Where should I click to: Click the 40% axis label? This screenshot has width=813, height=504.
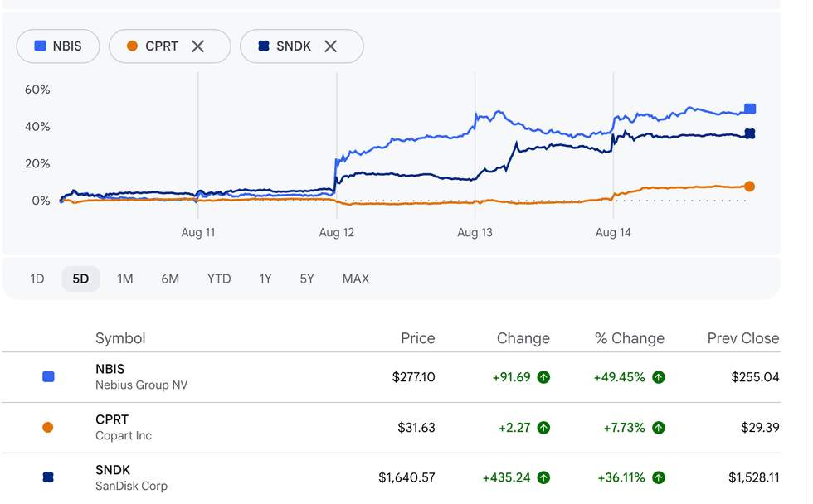point(37,127)
